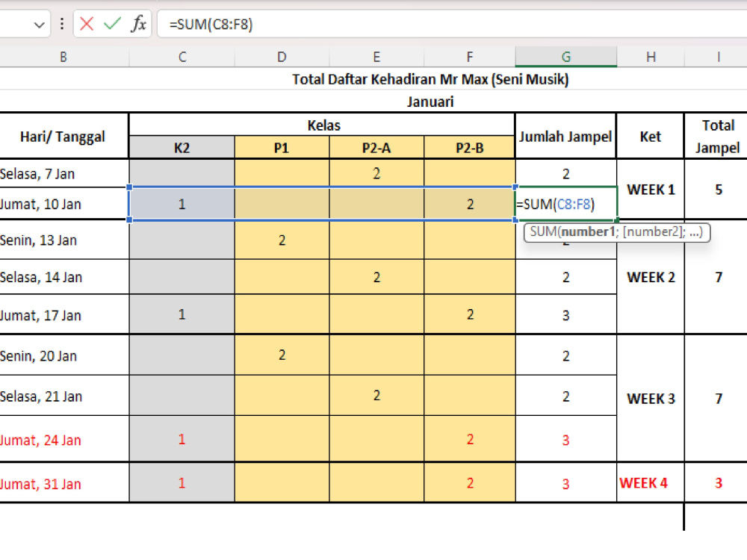Click the SUM function name in the tooltip

click(x=543, y=232)
